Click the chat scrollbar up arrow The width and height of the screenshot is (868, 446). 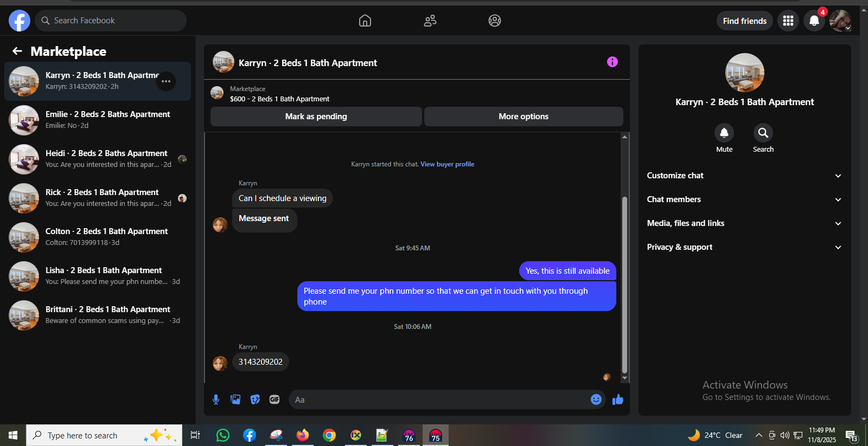(624, 137)
